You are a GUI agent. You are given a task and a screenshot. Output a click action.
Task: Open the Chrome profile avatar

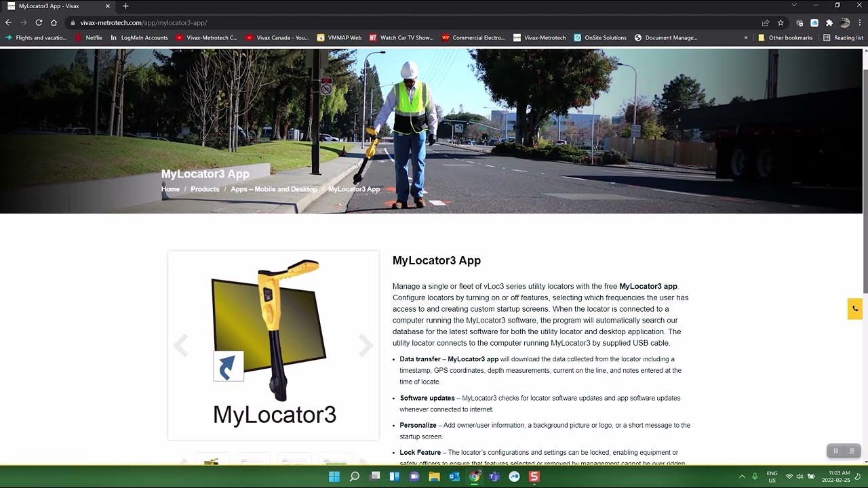[x=845, y=22]
